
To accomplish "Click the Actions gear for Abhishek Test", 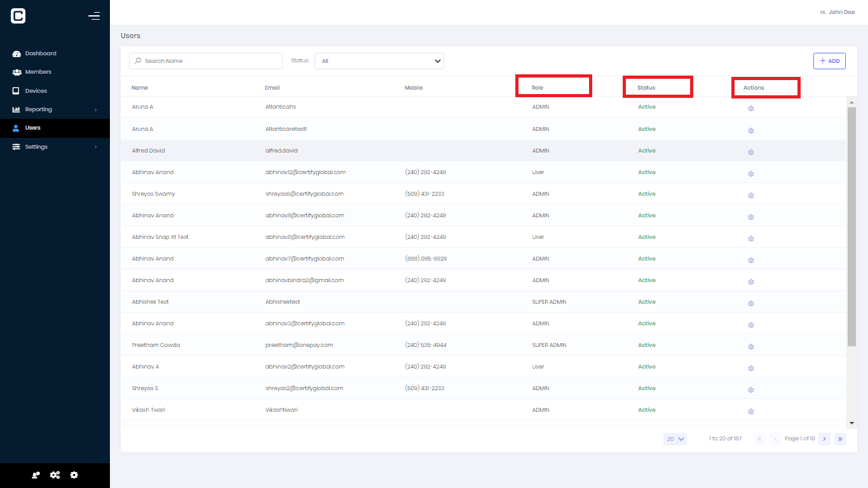I will click(751, 303).
